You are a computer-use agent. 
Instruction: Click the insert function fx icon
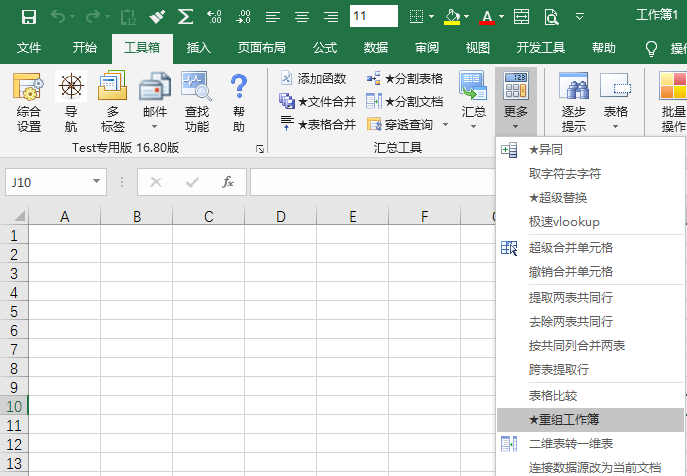[228, 182]
